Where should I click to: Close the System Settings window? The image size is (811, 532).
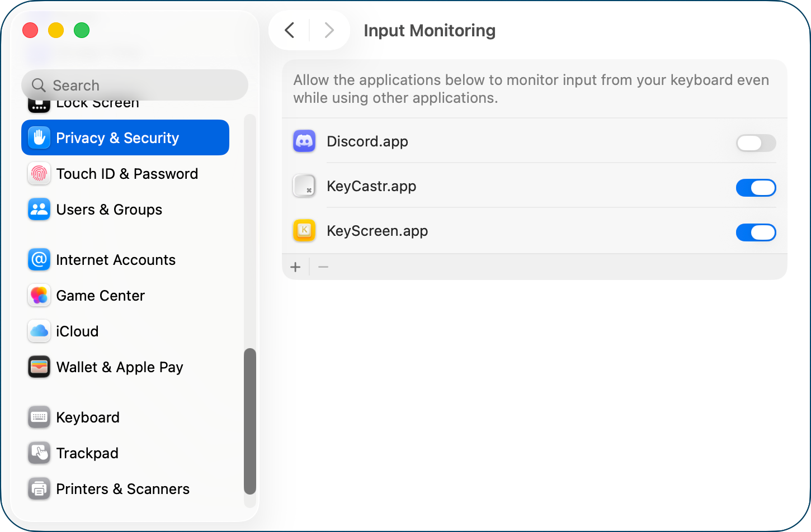tap(30, 30)
